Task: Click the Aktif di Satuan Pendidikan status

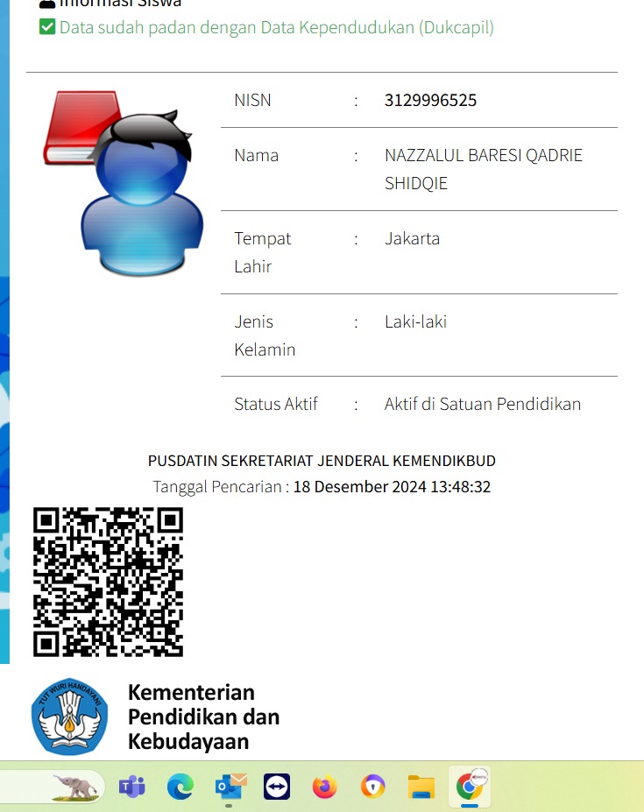Action: pyautogui.click(x=482, y=404)
